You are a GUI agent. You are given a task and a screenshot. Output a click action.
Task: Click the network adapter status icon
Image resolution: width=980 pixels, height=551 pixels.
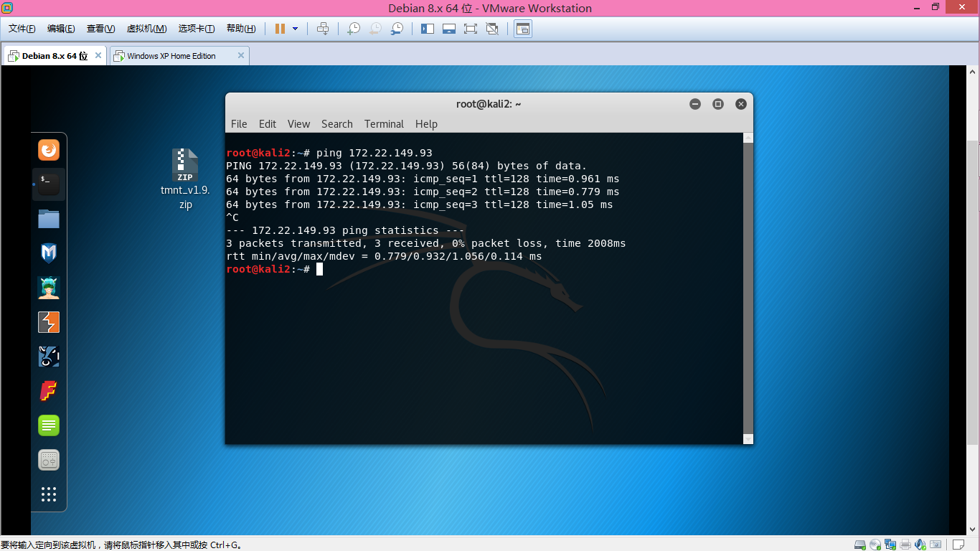(890, 545)
